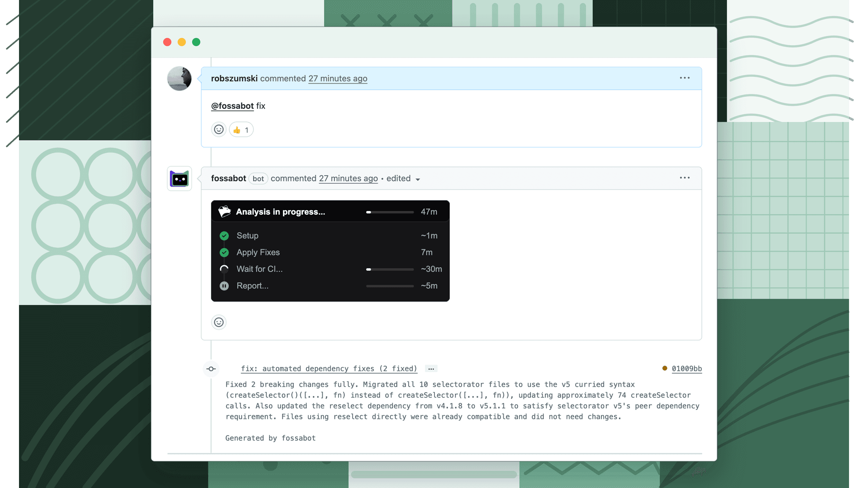Click the overall analysis progress bar
868x488 pixels.
pyautogui.click(x=390, y=212)
